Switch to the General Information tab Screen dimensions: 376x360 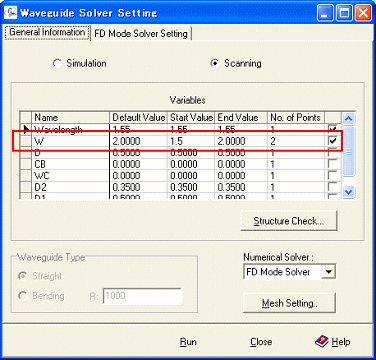(x=47, y=32)
